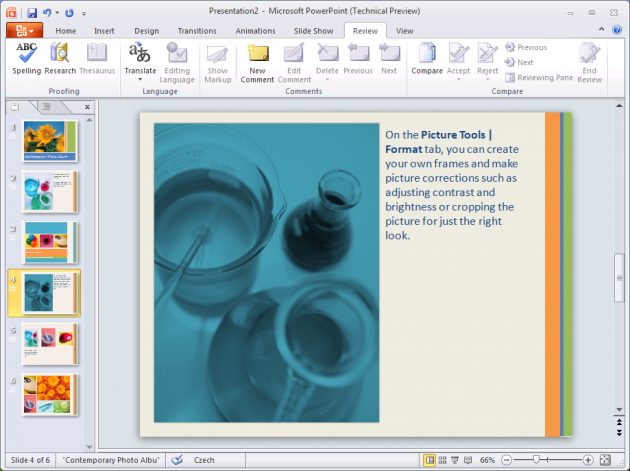Viewport: 630px width, 471px height.
Task: Click the Translate icon
Action: coord(140,53)
